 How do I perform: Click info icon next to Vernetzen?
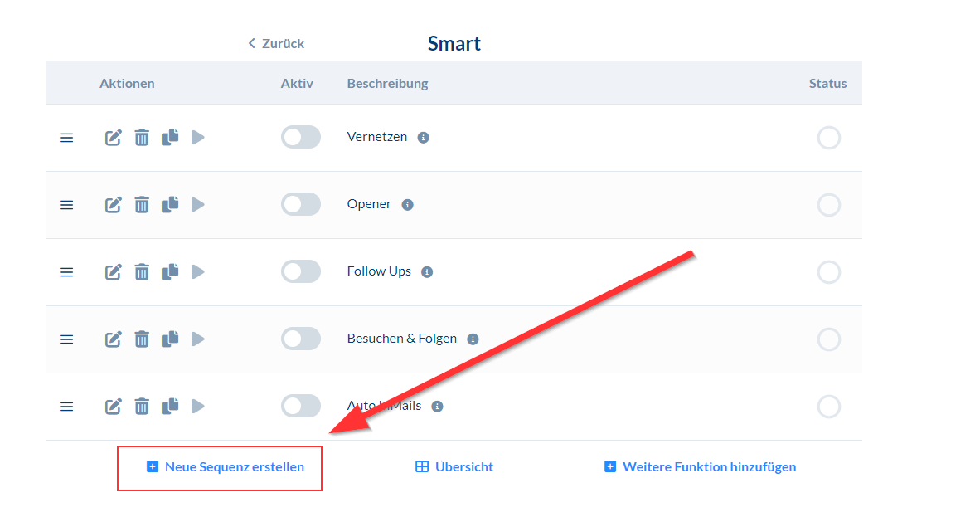(423, 138)
